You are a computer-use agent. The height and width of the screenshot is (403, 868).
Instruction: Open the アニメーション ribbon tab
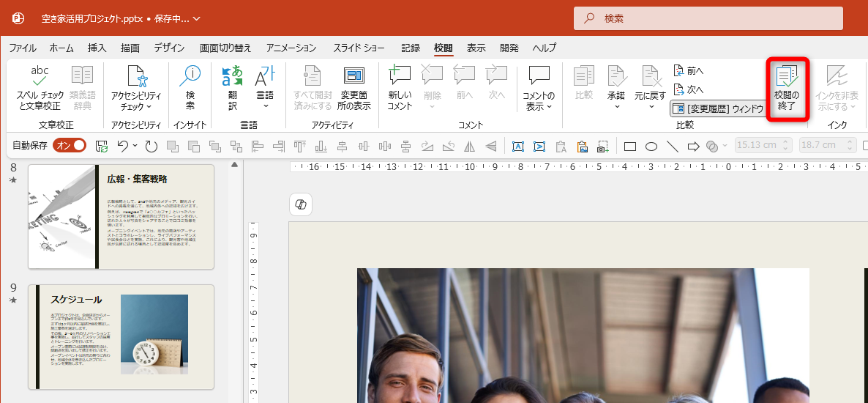coord(291,48)
